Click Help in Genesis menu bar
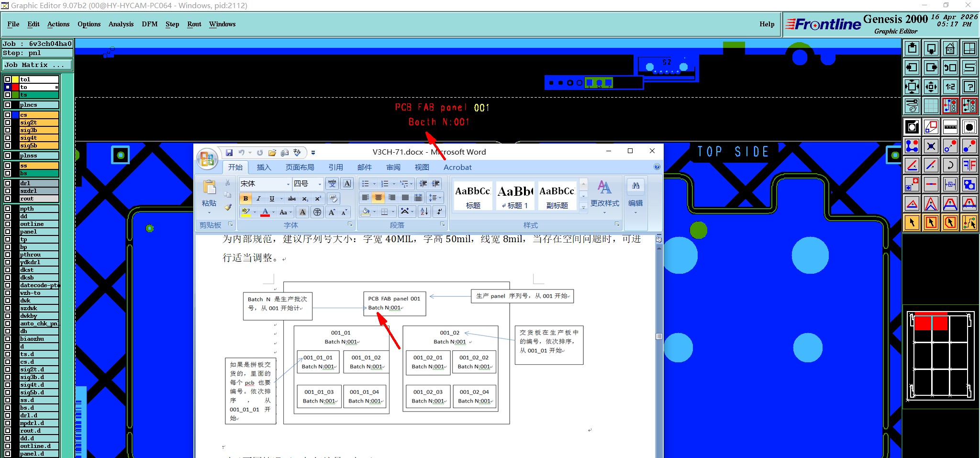This screenshot has width=980, height=458. click(767, 24)
